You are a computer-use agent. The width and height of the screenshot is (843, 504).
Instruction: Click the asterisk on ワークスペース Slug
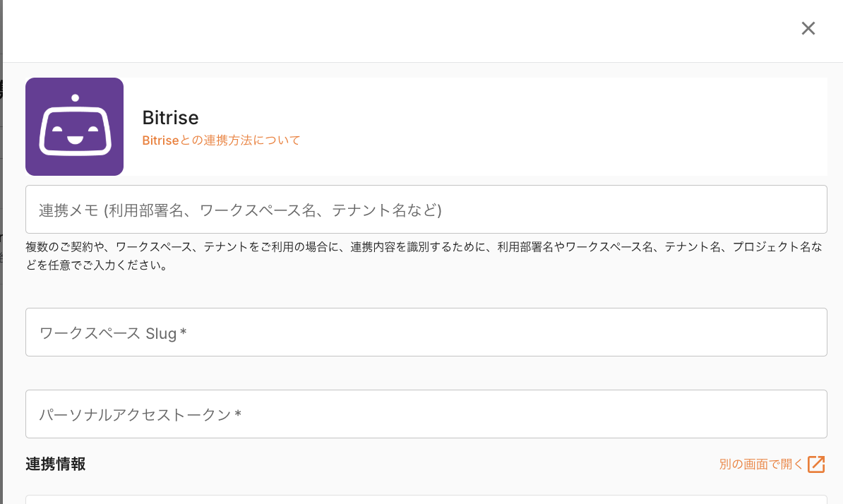[184, 333]
